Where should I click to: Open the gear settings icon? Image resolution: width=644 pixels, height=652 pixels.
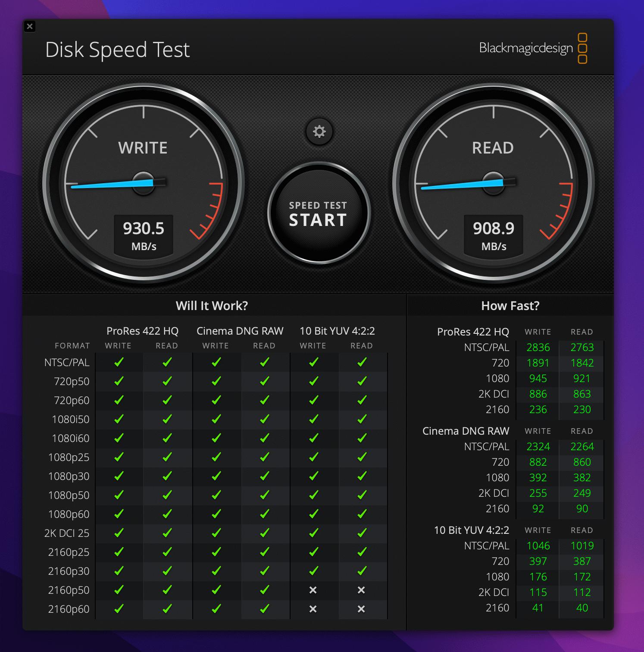319,132
